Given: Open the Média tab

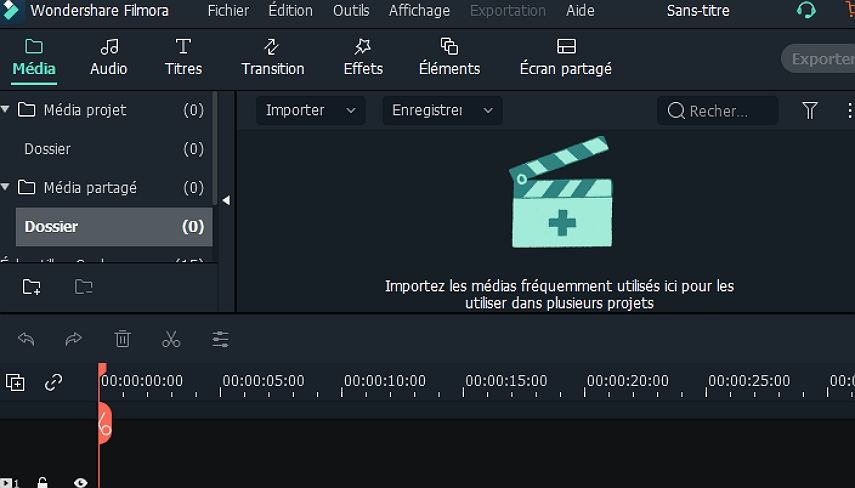Looking at the screenshot, I should pyautogui.click(x=34, y=58).
